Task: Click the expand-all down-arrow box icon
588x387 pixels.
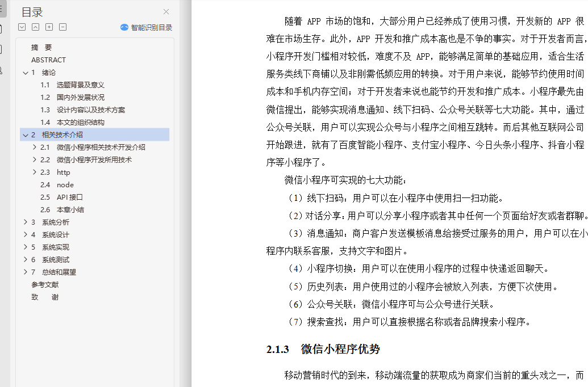Action: (x=22, y=27)
